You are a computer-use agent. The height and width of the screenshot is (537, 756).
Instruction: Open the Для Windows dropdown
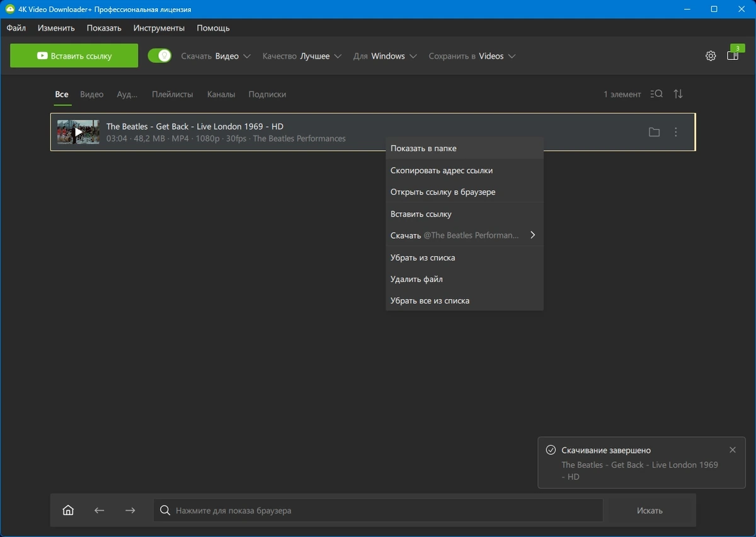(x=385, y=56)
